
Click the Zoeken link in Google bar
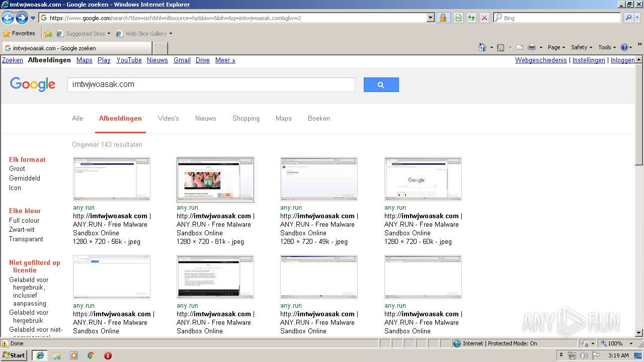[13, 60]
